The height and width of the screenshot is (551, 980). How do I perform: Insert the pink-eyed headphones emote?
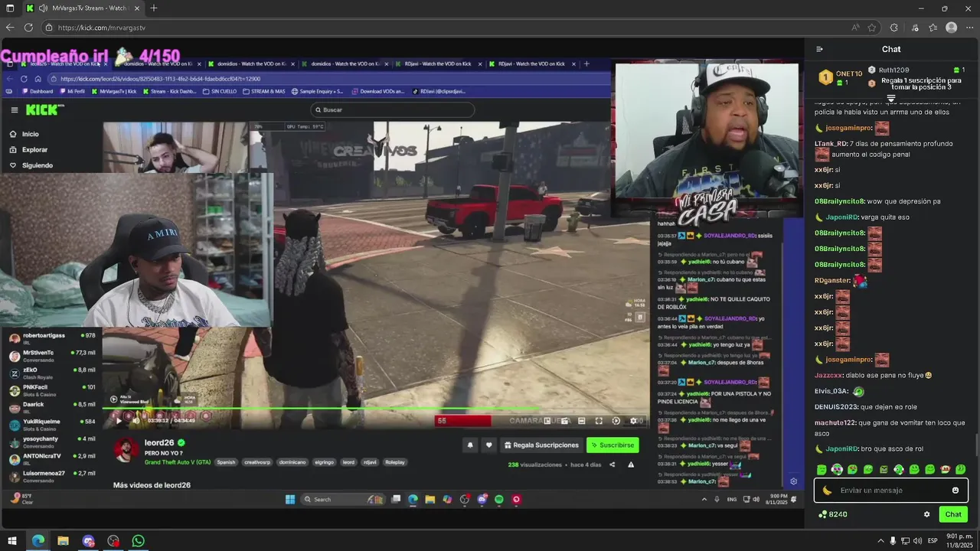837,469
